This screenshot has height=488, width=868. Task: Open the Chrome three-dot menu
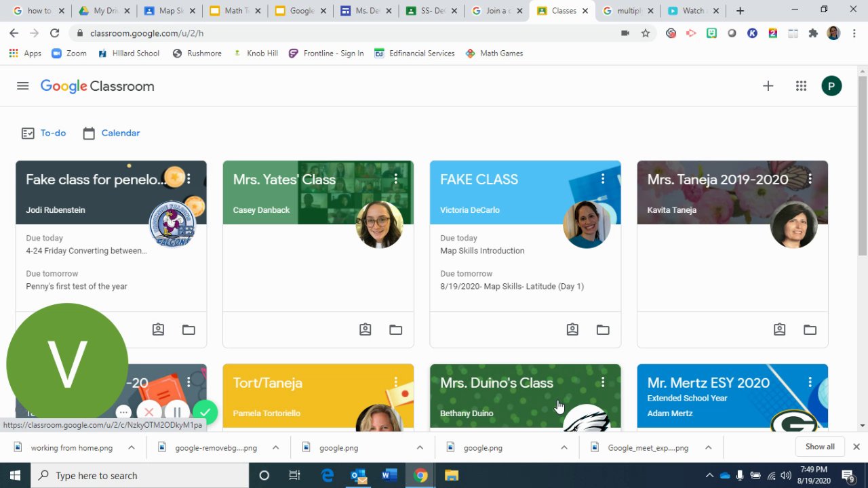854,33
